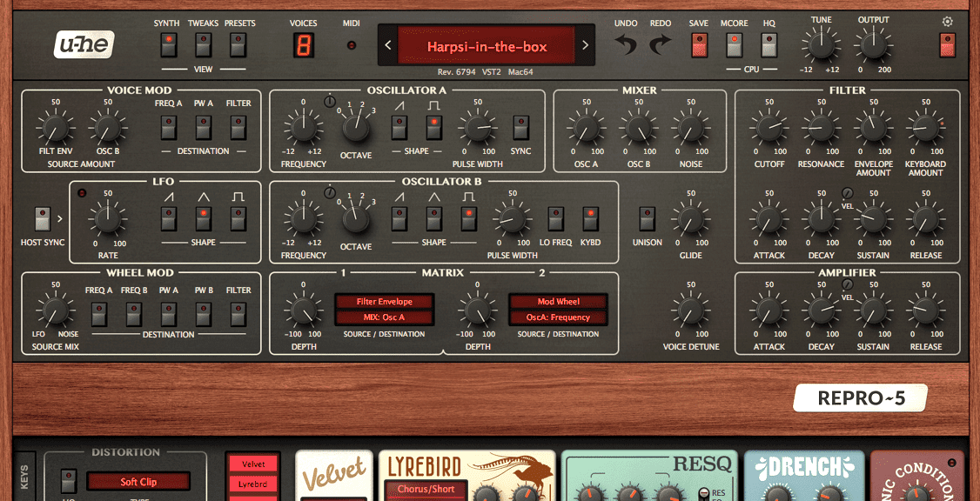Click the Redo arrow

coord(660,45)
